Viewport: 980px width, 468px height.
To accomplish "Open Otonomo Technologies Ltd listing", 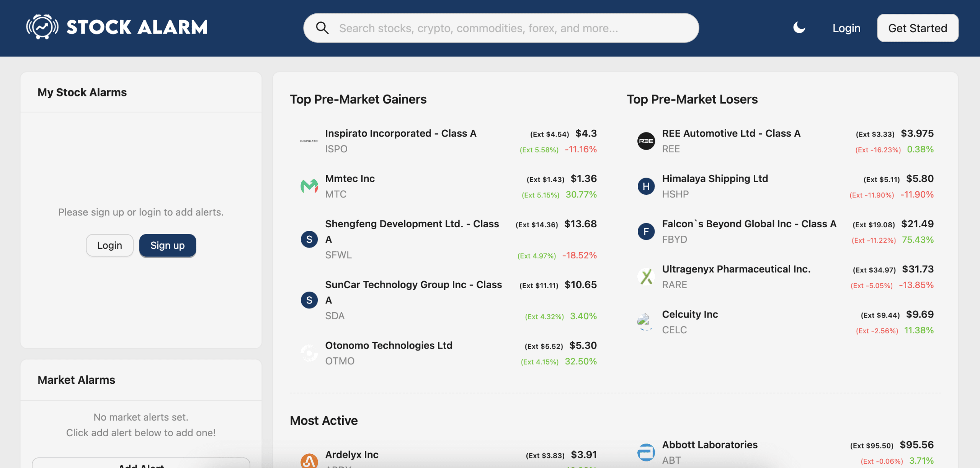I will (389, 346).
